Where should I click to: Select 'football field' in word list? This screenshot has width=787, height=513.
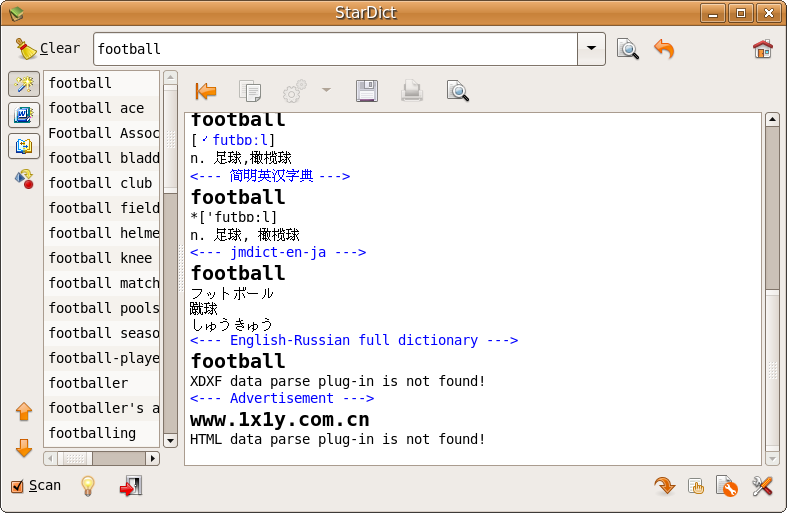point(102,208)
